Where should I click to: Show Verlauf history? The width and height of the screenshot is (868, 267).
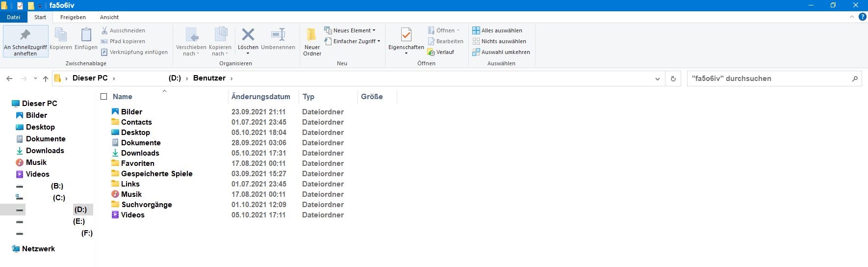click(x=441, y=52)
